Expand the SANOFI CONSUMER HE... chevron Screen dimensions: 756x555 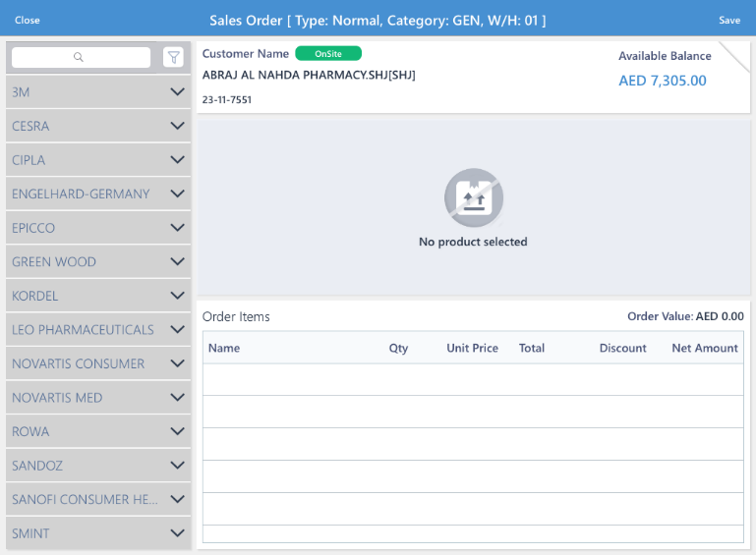click(x=177, y=499)
